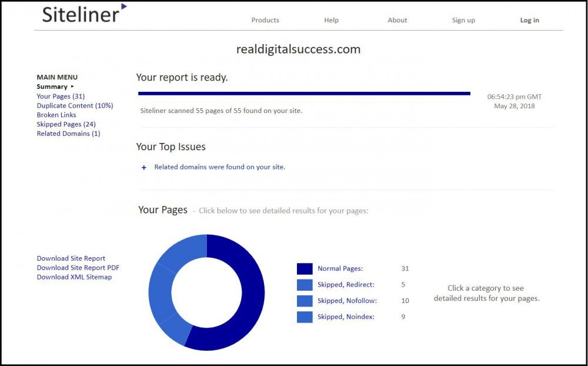The width and height of the screenshot is (588, 366).
Task: Click the 'Your report is ready.' heading
Action: (x=182, y=78)
